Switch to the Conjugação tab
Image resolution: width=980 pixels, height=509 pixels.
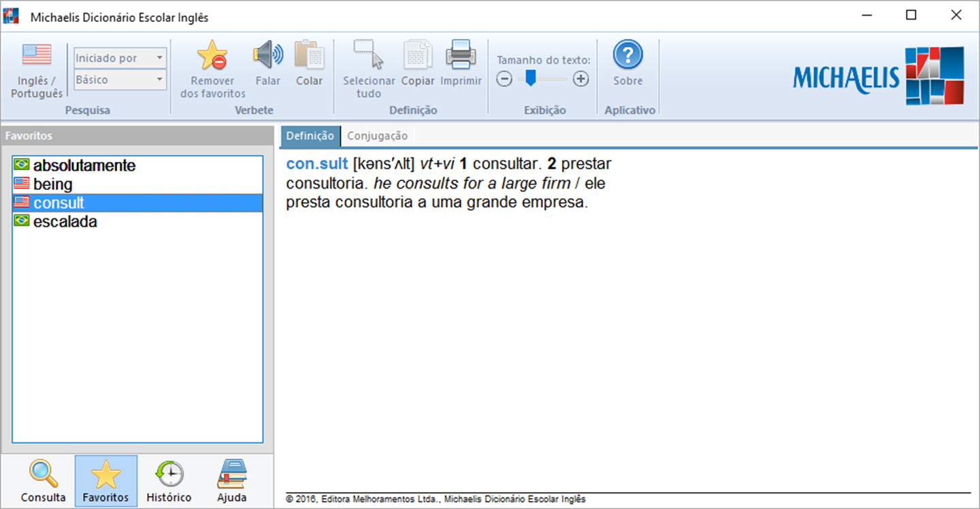[x=377, y=135]
